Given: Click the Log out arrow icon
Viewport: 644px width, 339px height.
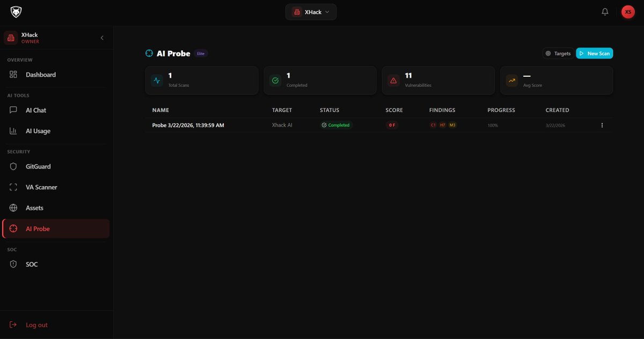Looking at the screenshot, I should click(x=13, y=325).
